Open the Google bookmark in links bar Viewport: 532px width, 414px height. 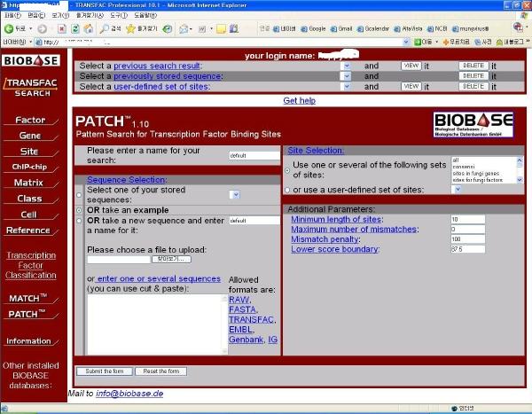pyautogui.click(x=313, y=28)
